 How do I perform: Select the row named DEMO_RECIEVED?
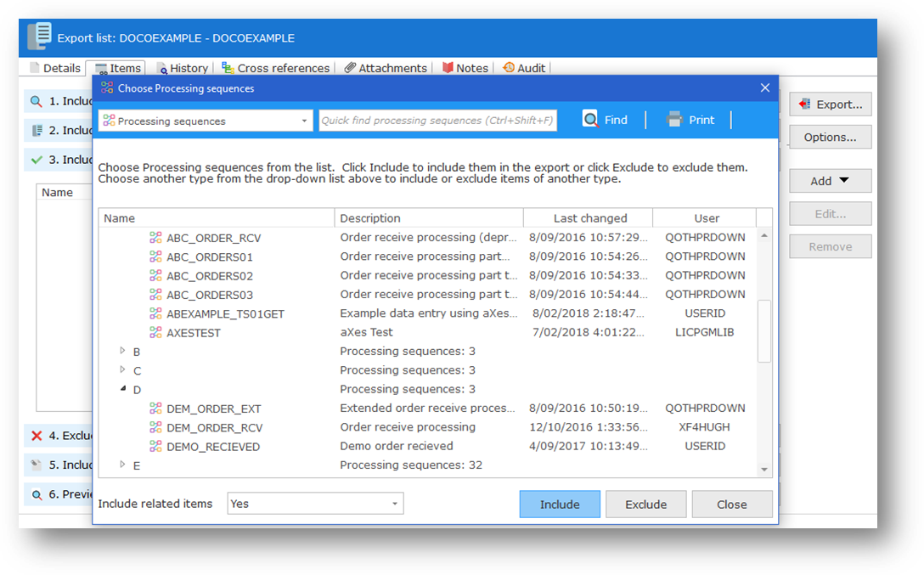coord(428,446)
